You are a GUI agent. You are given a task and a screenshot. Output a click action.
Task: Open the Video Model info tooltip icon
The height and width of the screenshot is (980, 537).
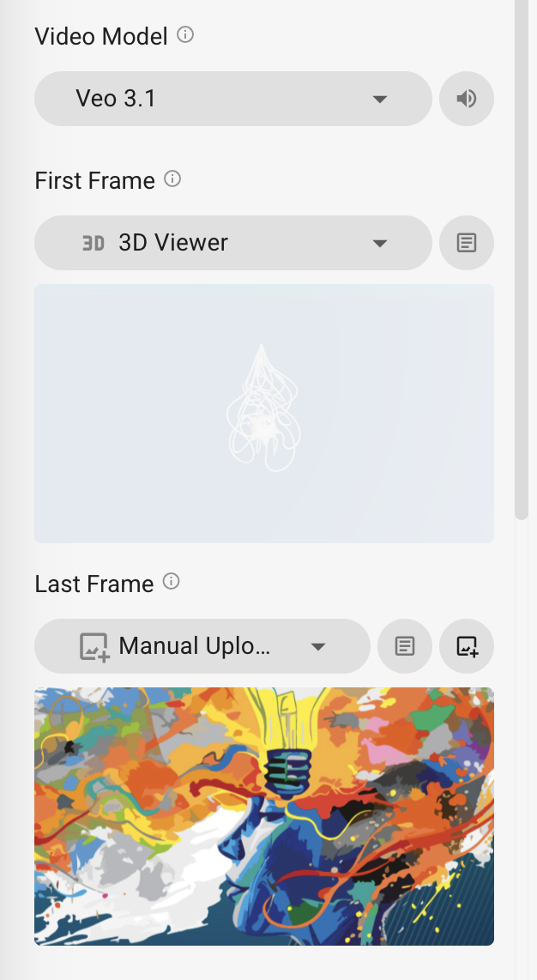(x=184, y=34)
